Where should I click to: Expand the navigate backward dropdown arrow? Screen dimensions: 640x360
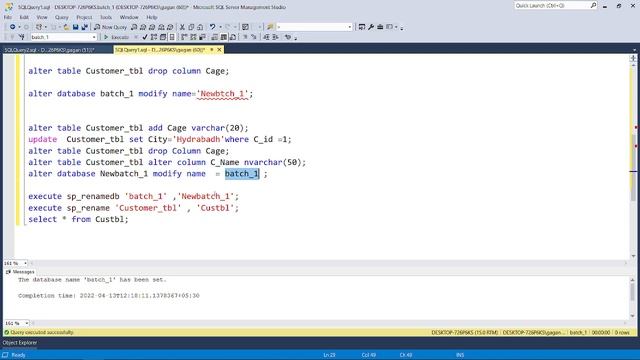coord(19,27)
